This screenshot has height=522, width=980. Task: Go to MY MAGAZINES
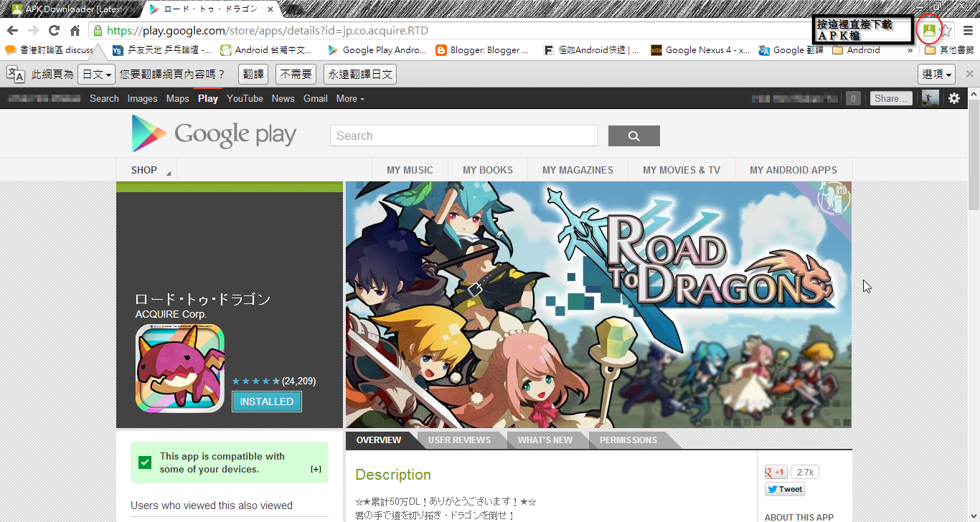578,170
